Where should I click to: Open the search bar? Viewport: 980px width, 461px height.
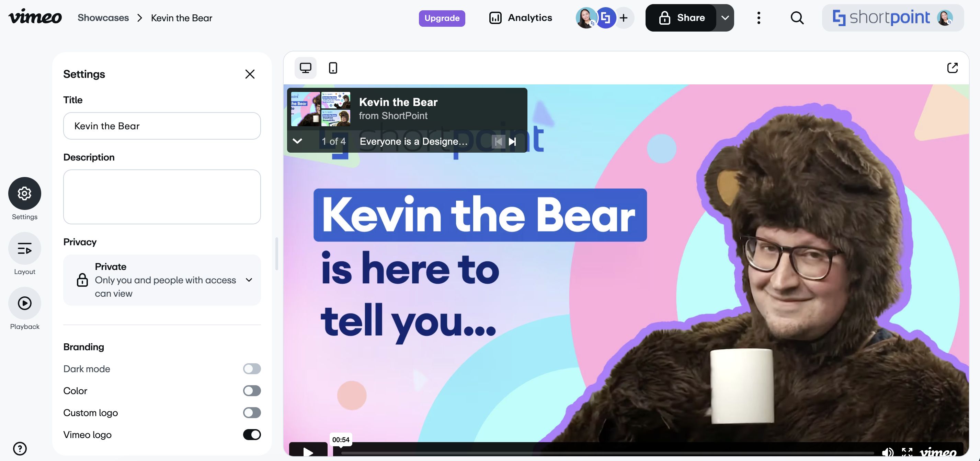pyautogui.click(x=797, y=17)
